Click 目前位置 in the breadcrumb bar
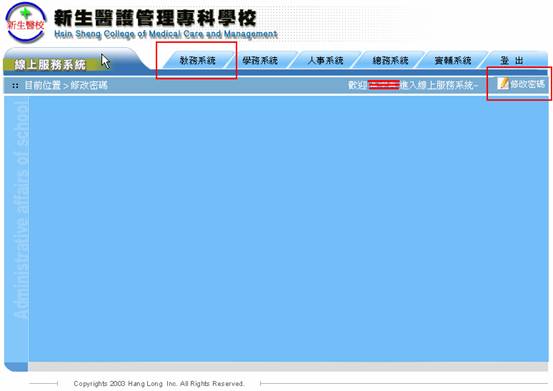 pos(43,85)
